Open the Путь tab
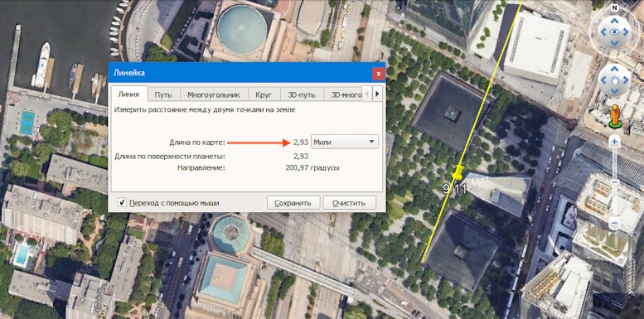The height and width of the screenshot is (319, 644). click(x=163, y=94)
